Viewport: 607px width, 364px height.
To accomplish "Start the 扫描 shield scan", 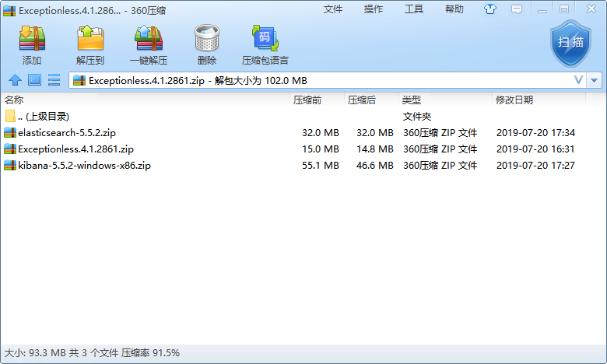I will pyautogui.click(x=570, y=44).
